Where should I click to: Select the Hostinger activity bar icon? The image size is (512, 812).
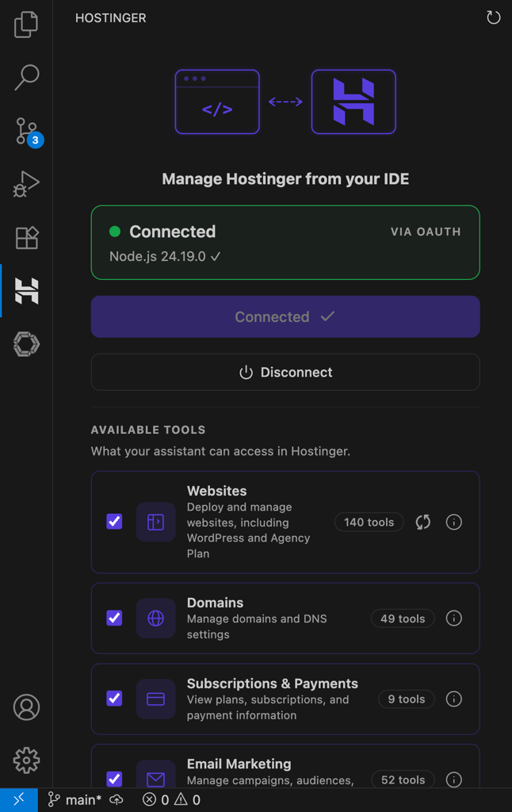click(26, 290)
